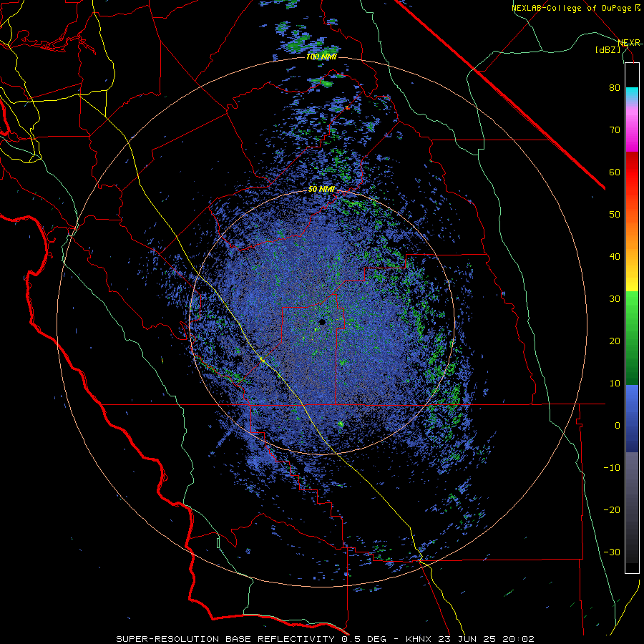The width and height of the screenshot is (644, 644).
Task: Click the 50 dBZ scale label
Action: point(615,215)
